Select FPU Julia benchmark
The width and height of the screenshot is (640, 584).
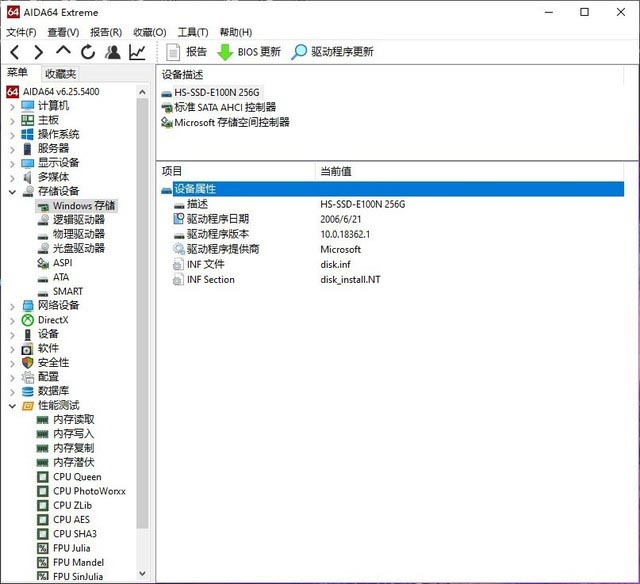pos(64,548)
